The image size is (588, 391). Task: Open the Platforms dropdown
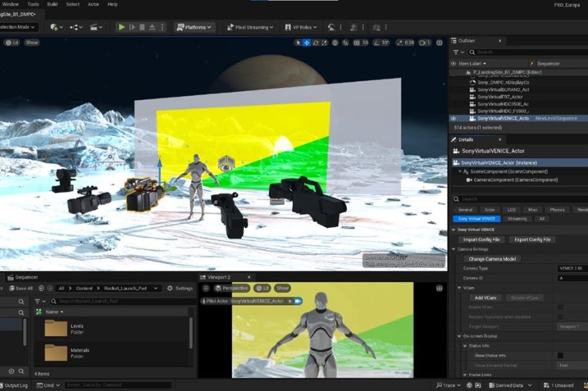click(194, 27)
